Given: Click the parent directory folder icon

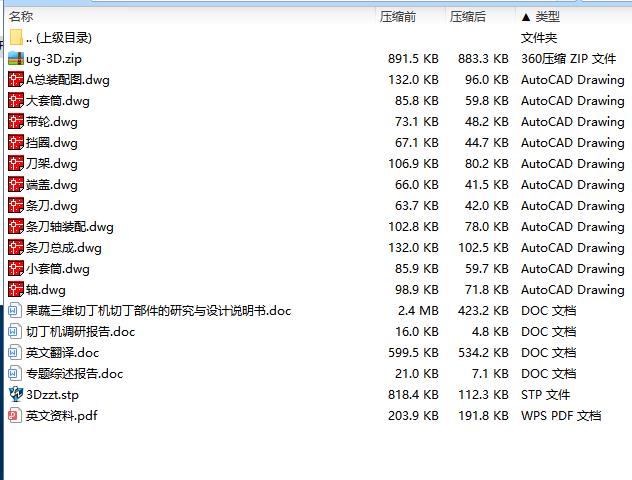Looking at the screenshot, I should pyautogui.click(x=16, y=37).
